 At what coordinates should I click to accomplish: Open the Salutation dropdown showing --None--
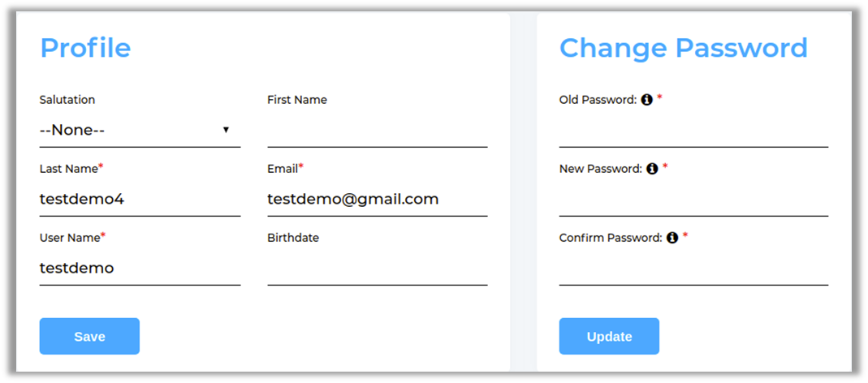tap(140, 130)
